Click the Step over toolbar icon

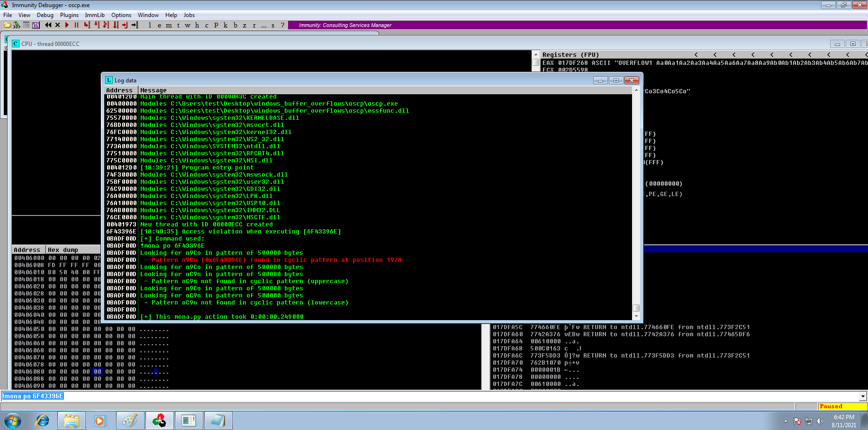[97, 25]
